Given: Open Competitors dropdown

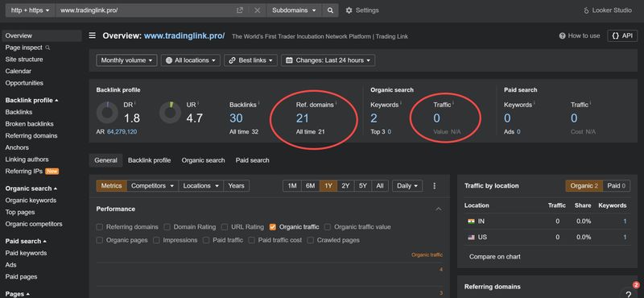Looking at the screenshot, I should (152, 186).
